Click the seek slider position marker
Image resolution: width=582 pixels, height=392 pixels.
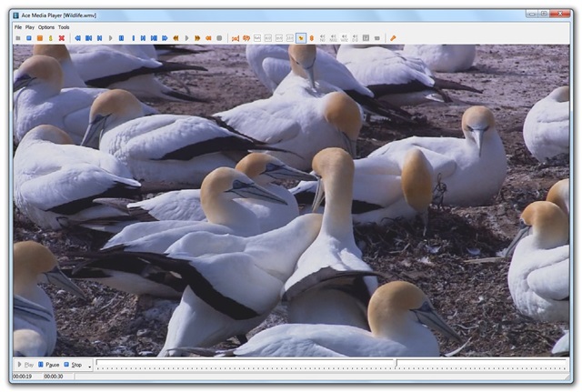[396, 364]
